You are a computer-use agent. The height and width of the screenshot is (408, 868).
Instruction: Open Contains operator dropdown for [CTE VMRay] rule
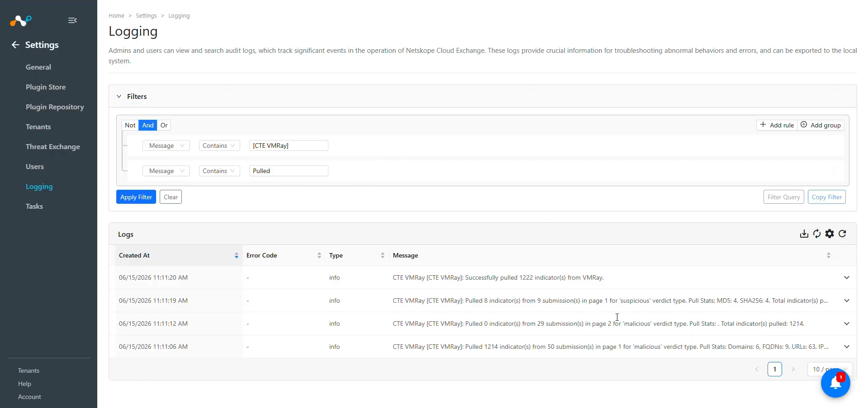pyautogui.click(x=219, y=145)
